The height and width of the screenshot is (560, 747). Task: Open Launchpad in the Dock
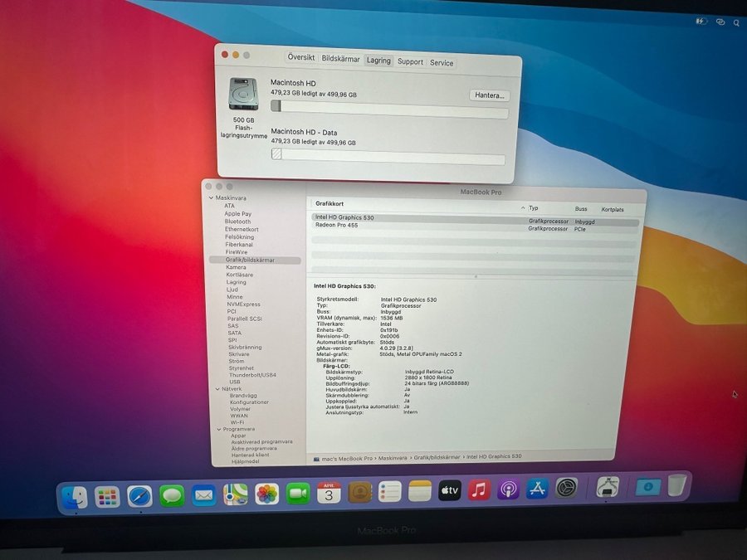tap(107, 497)
